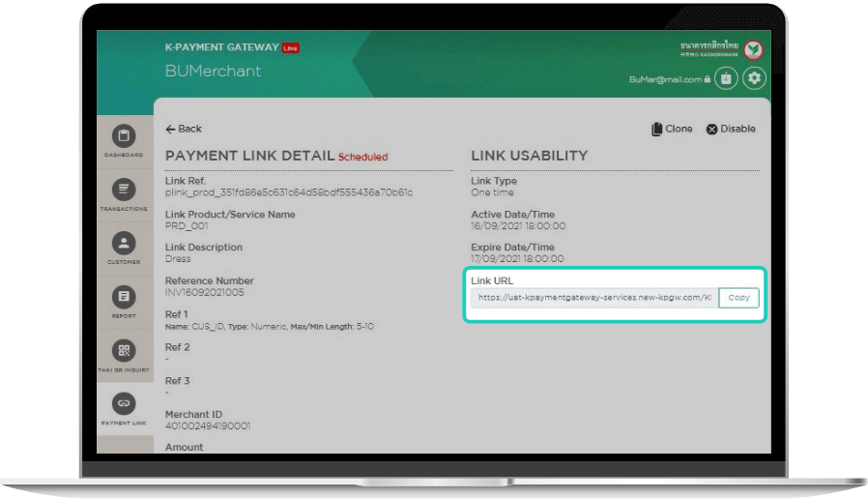
Task: Clone this payment link
Action: 672,129
